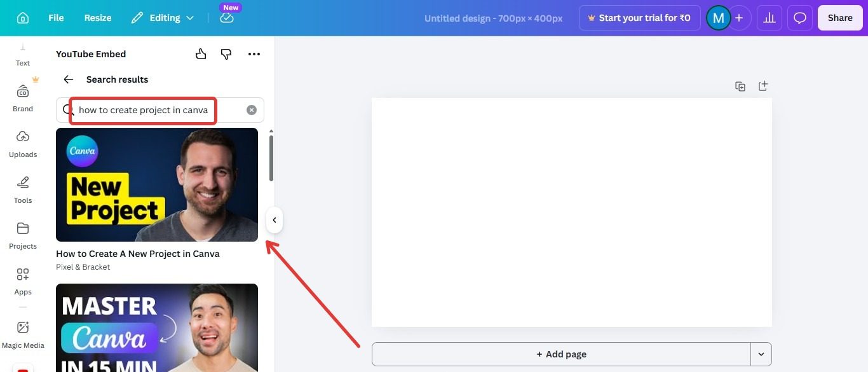Open the Magic Media sidebar app

(x=23, y=335)
